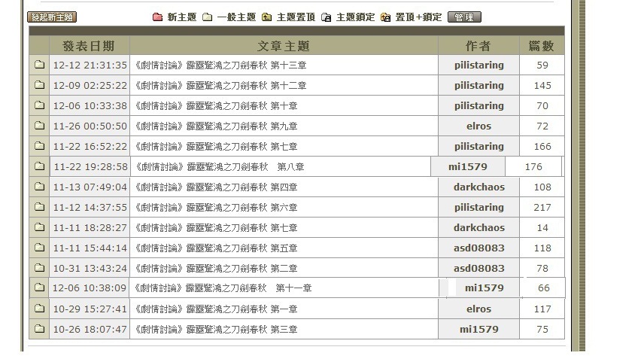Click author mi1579 in the 第十一章 row

click(x=485, y=288)
